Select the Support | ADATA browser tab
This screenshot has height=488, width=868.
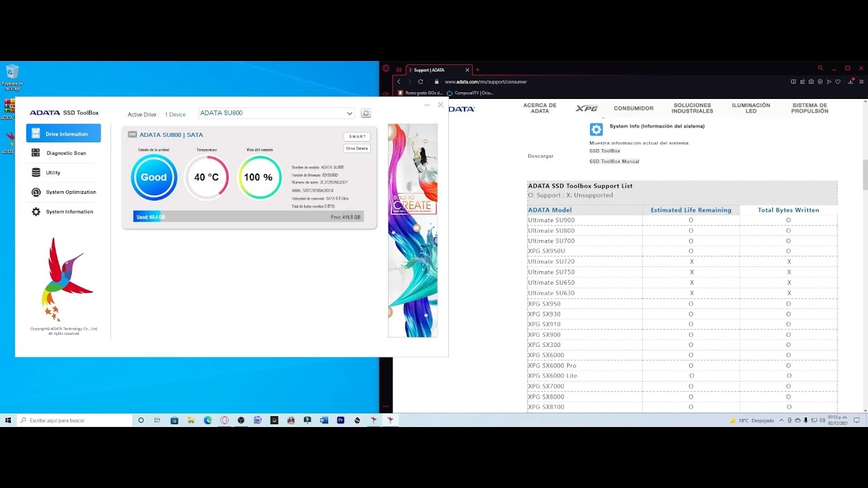pyautogui.click(x=438, y=70)
